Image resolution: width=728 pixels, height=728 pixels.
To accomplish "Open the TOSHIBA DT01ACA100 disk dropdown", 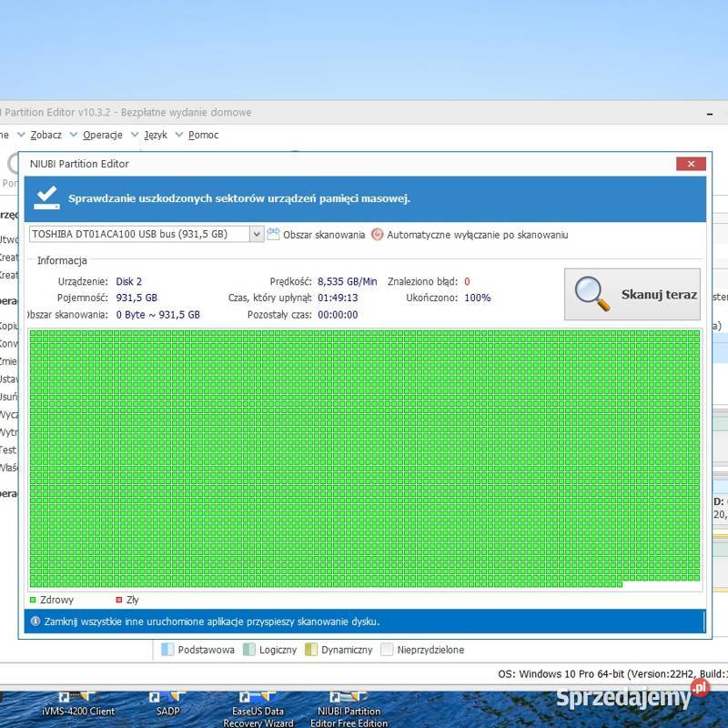I will point(257,234).
